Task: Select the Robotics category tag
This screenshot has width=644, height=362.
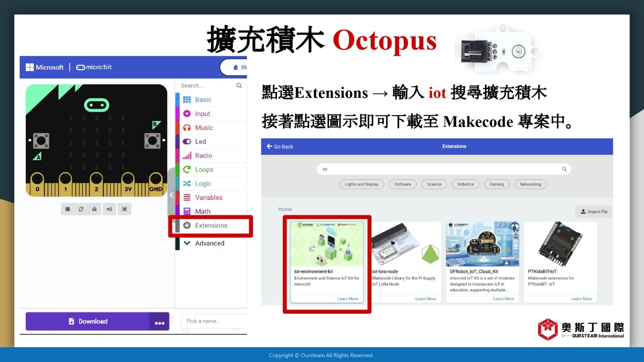Action: [466, 184]
